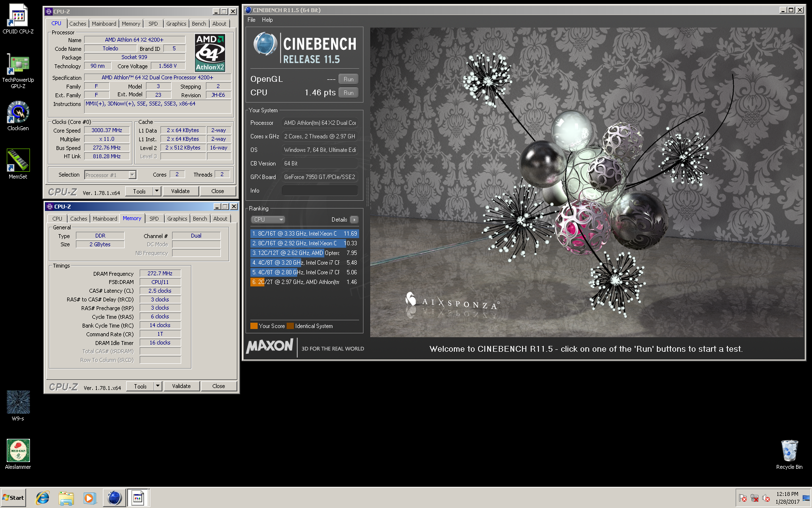Select CPU tab in bottom CPU-Z window
The width and height of the screenshot is (812, 508).
pyautogui.click(x=58, y=219)
